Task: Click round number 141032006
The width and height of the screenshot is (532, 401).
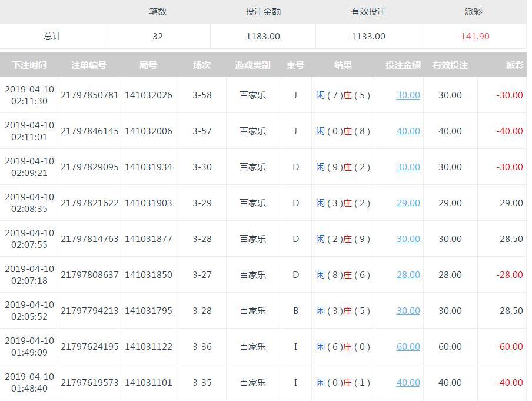Action: pyautogui.click(x=149, y=131)
